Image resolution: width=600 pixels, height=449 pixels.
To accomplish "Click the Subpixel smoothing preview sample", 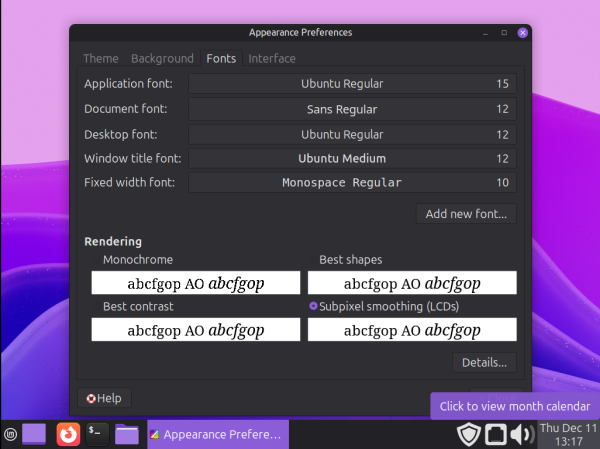I will 412,330.
